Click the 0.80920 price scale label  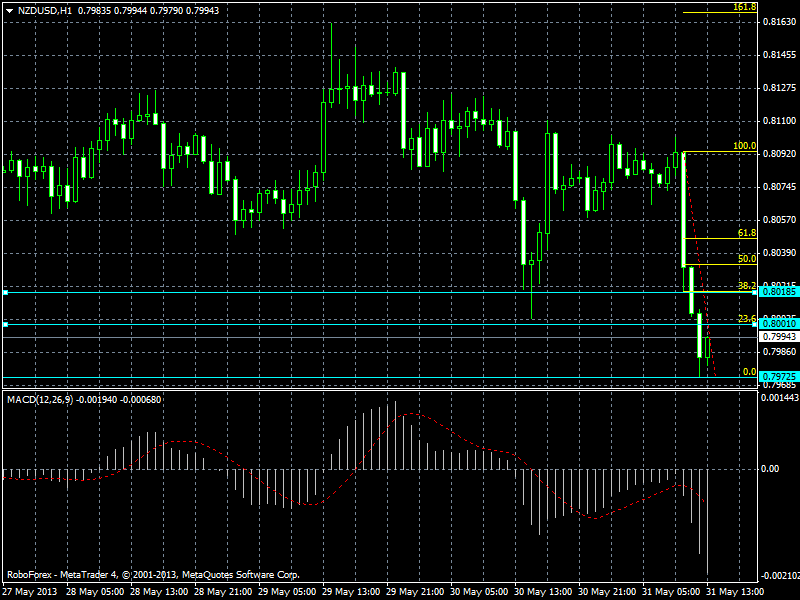coord(779,154)
